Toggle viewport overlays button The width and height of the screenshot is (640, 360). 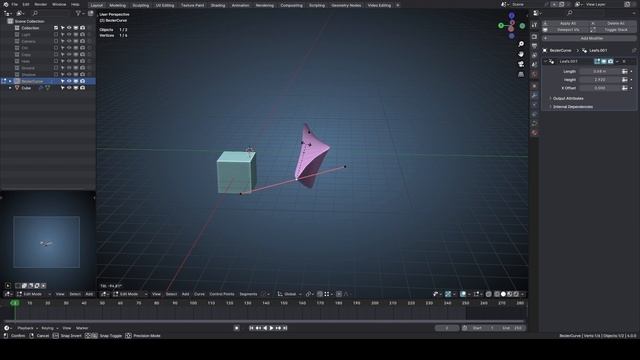tap(463, 294)
